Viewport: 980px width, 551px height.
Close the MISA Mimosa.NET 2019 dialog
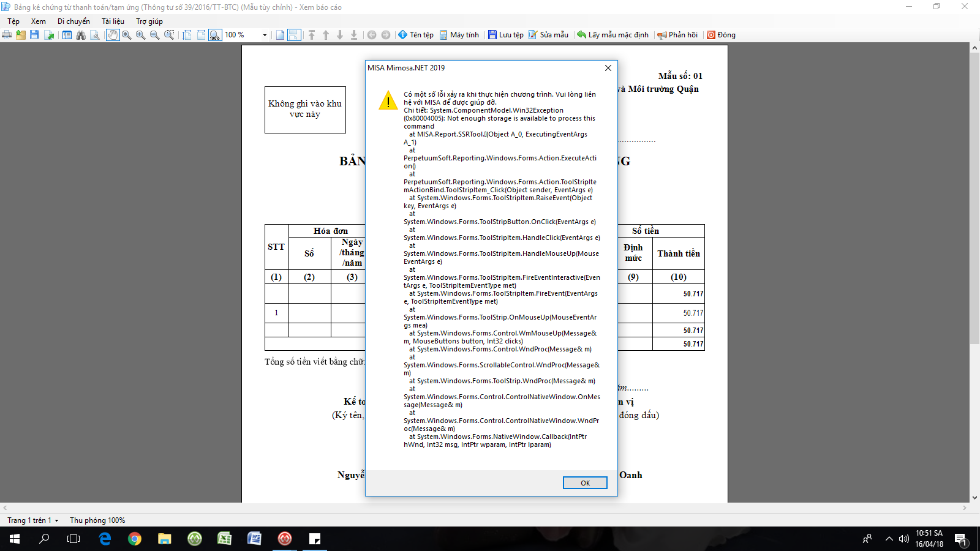coord(608,68)
